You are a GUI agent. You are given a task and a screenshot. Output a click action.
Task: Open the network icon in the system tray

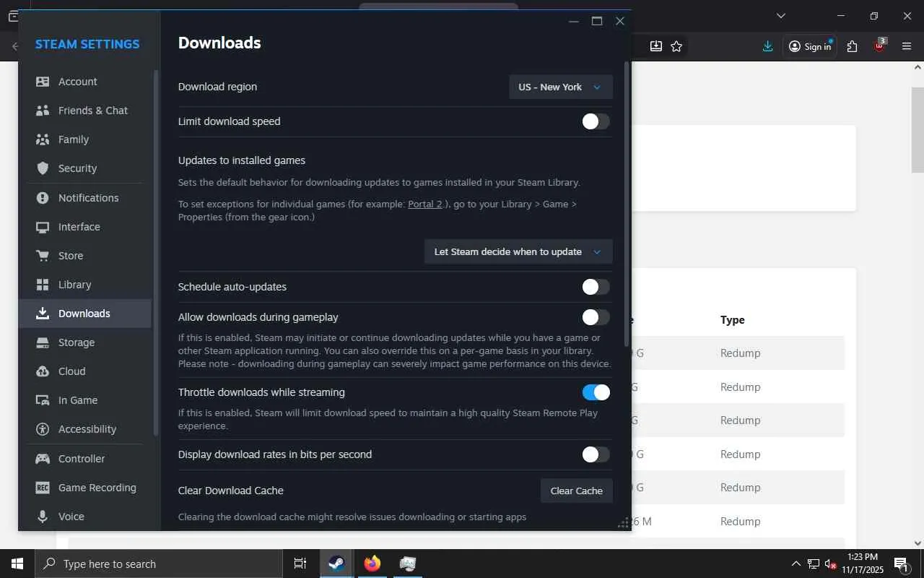(x=814, y=564)
